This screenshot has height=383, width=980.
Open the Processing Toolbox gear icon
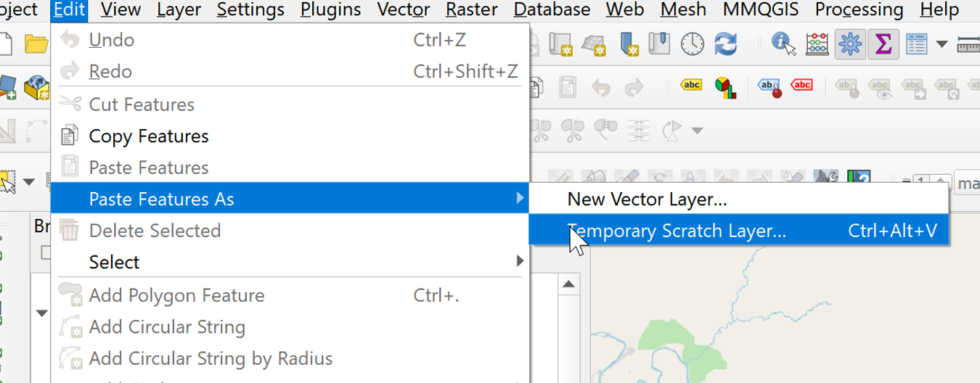pos(850,44)
